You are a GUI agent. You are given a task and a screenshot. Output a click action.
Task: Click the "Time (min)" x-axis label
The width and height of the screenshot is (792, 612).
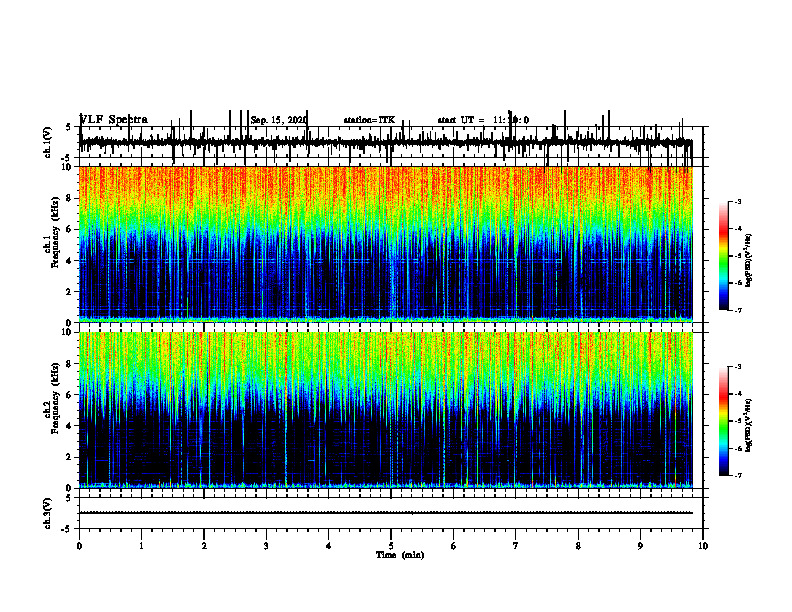coord(400,555)
